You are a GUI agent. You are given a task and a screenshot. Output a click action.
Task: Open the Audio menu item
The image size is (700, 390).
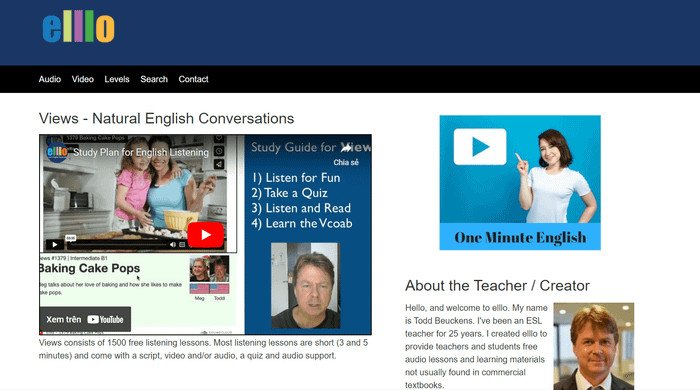50,79
